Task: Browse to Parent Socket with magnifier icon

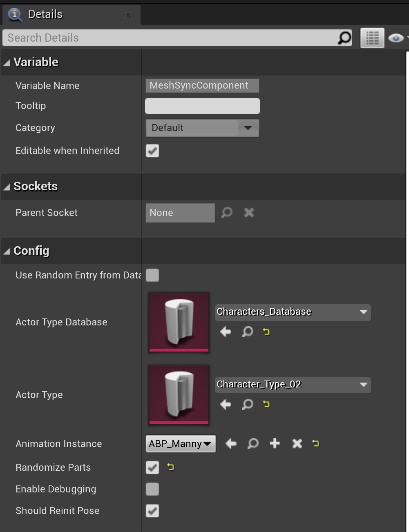Action: pos(227,213)
